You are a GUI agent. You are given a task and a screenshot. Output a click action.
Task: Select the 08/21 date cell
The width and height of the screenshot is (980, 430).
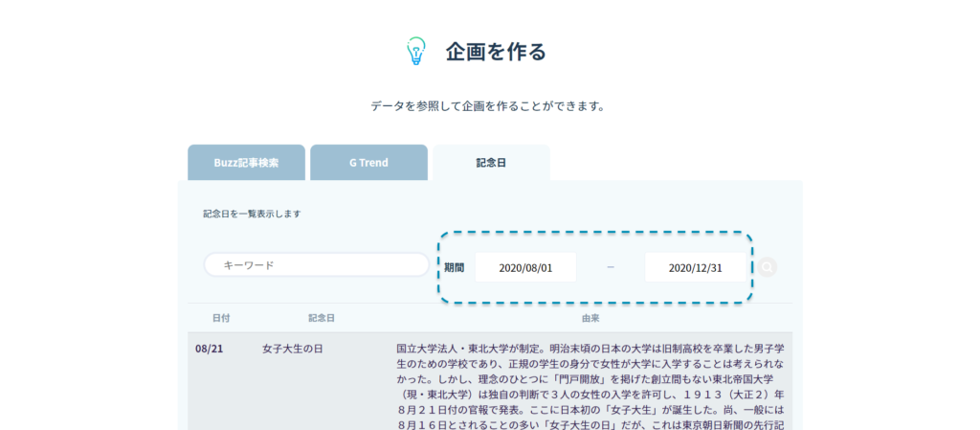pos(210,349)
